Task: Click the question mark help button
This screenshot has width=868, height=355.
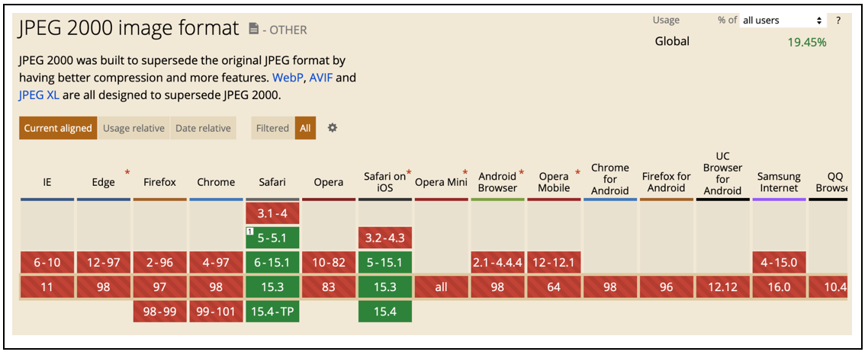Action: click(838, 21)
